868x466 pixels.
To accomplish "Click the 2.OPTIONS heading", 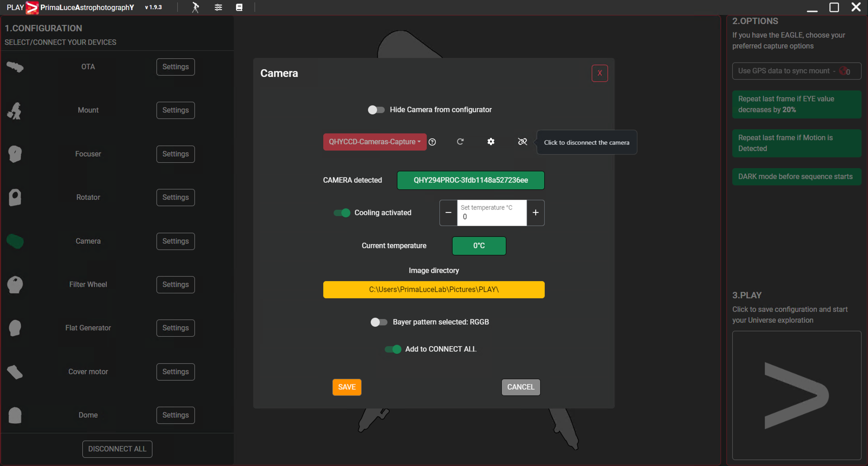I will [755, 21].
